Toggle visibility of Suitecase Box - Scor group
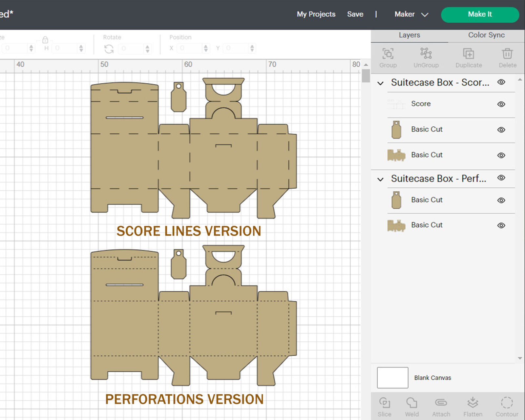The width and height of the screenshot is (525, 420). [501, 82]
